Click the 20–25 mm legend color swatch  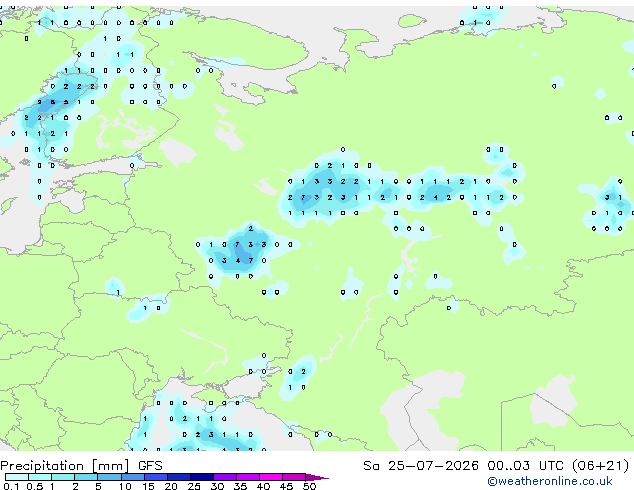(x=178, y=477)
